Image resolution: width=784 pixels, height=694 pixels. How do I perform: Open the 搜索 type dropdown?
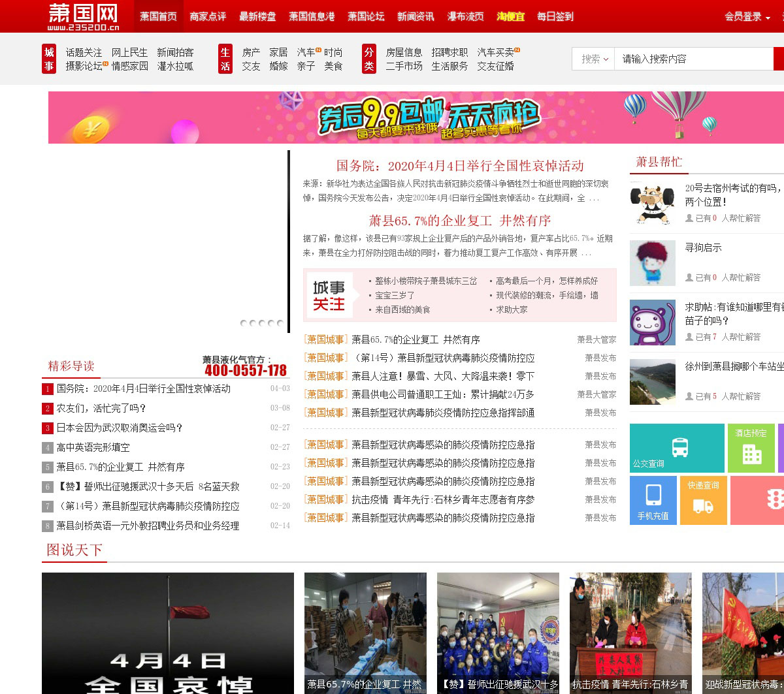click(x=594, y=59)
